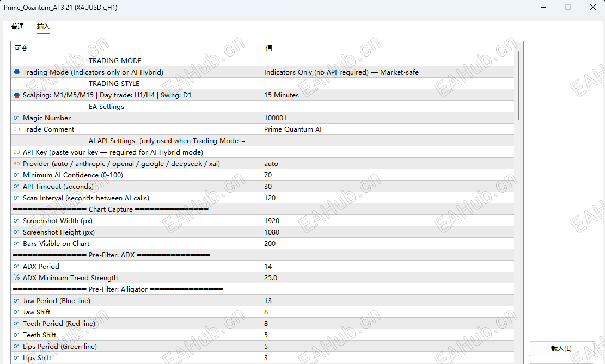Viewport: 605px width, 364px height.
Task: Click integer icon beside Scan Interval
Action: [16, 198]
